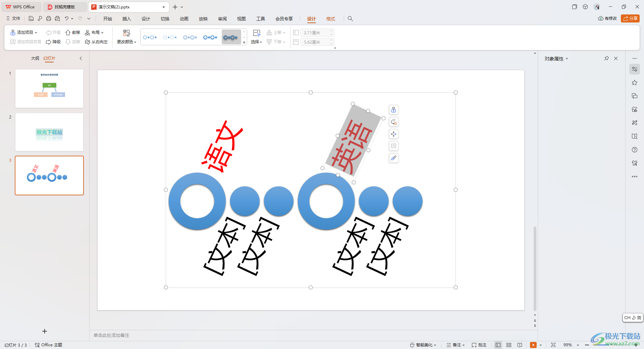Open the 文件 file menu
This screenshot has width=644, height=349.
point(13,18)
